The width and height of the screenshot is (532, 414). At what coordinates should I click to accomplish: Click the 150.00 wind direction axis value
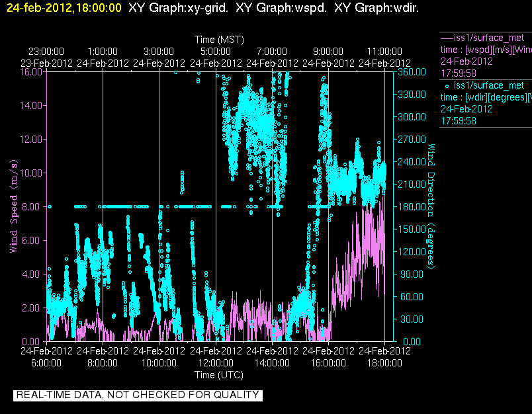412,229
